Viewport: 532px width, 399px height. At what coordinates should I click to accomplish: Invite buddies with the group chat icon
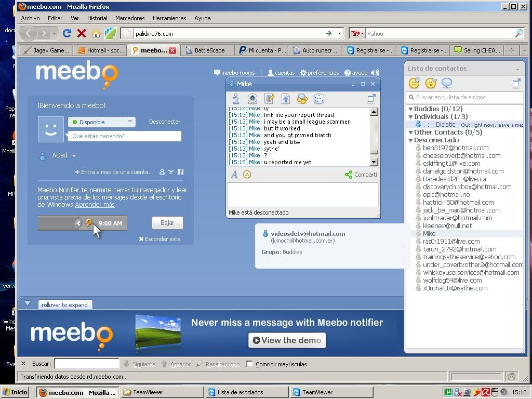tap(302, 99)
